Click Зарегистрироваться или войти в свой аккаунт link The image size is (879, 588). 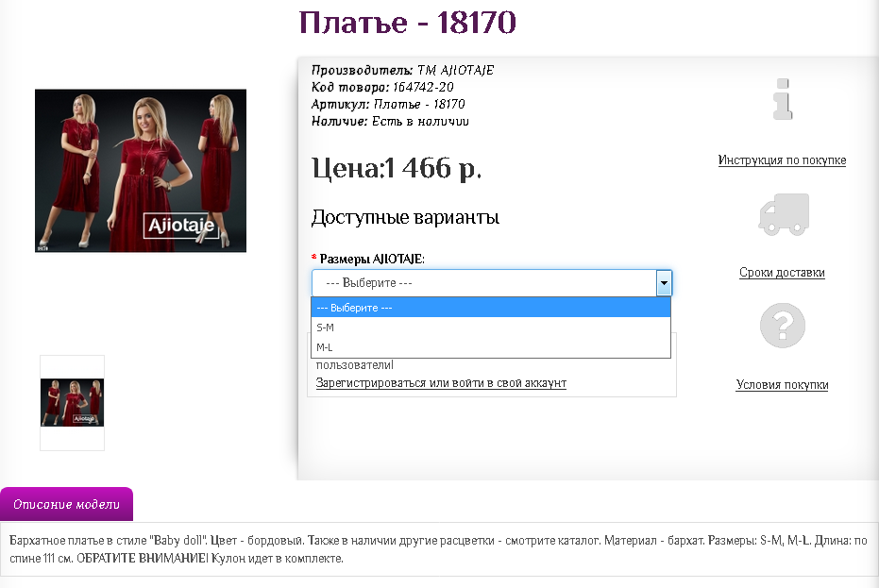click(441, 383)
